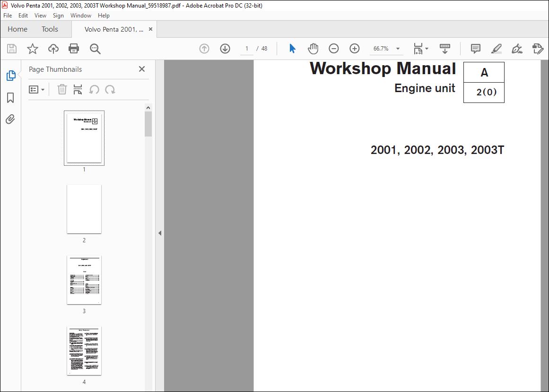Viewport: 549px width, 392px height.
Task: Zoom out with the minus icon
Action: pyautogui.click(x=334, y=49)
